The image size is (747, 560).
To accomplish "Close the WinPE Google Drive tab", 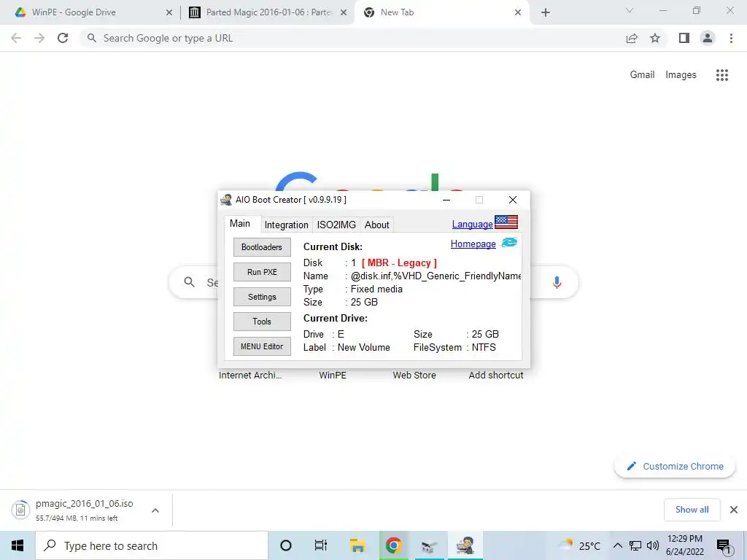I will point(169,12).
